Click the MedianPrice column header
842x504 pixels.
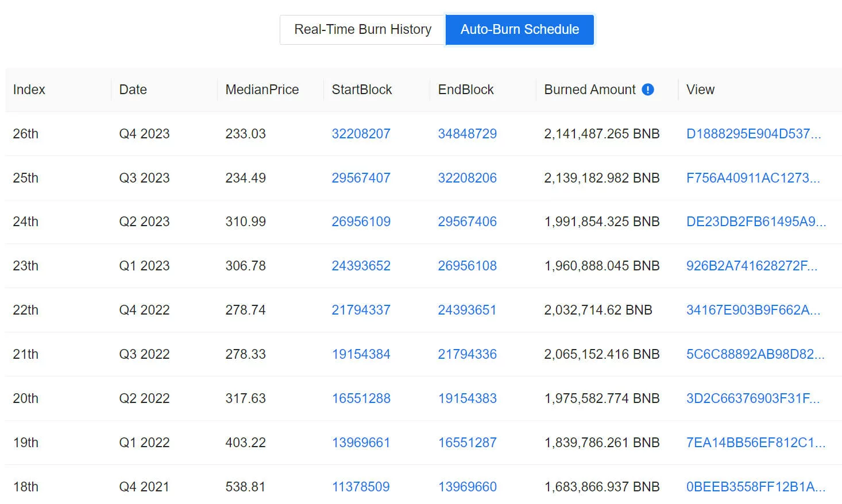pos(262,90)
